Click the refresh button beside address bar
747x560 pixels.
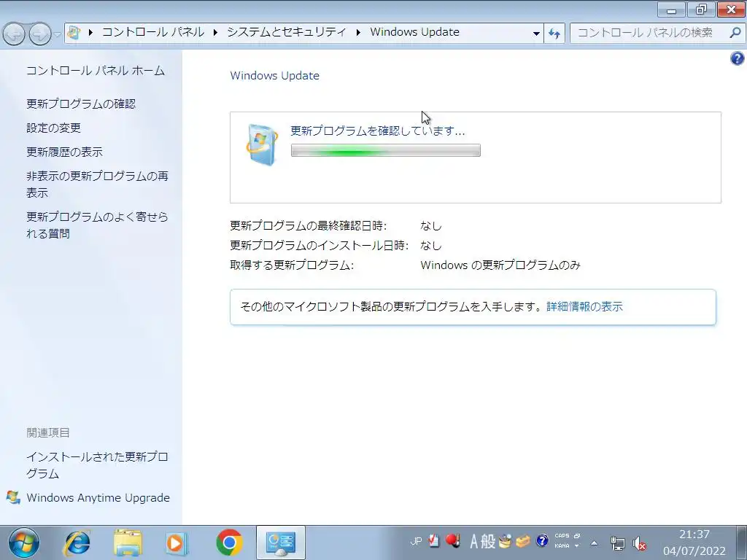[554, 33]
